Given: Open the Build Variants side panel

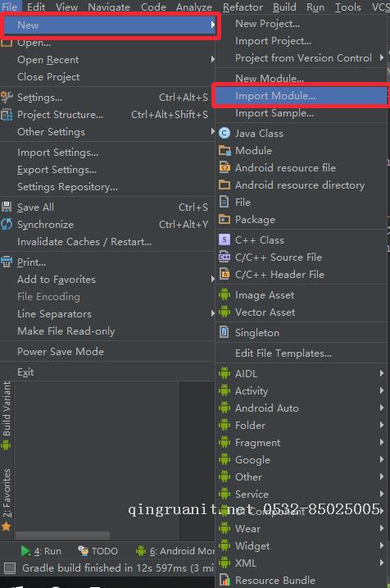Looking at the screenshot, I should (7, 416).
